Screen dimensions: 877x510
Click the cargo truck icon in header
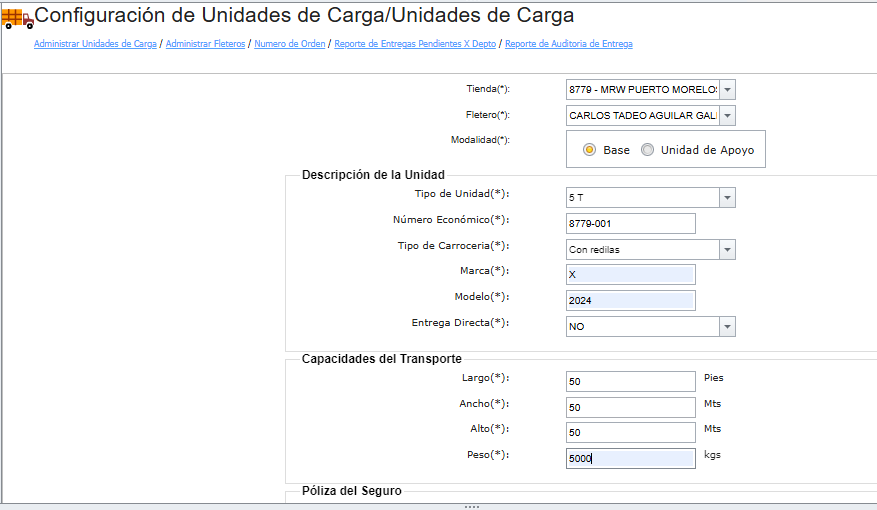(17, 18)
